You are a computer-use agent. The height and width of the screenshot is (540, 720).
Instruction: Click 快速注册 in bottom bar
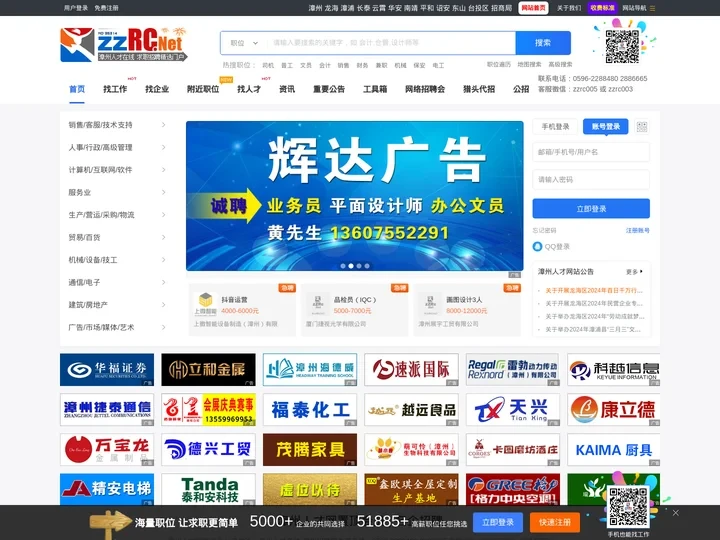pos(555,523)
